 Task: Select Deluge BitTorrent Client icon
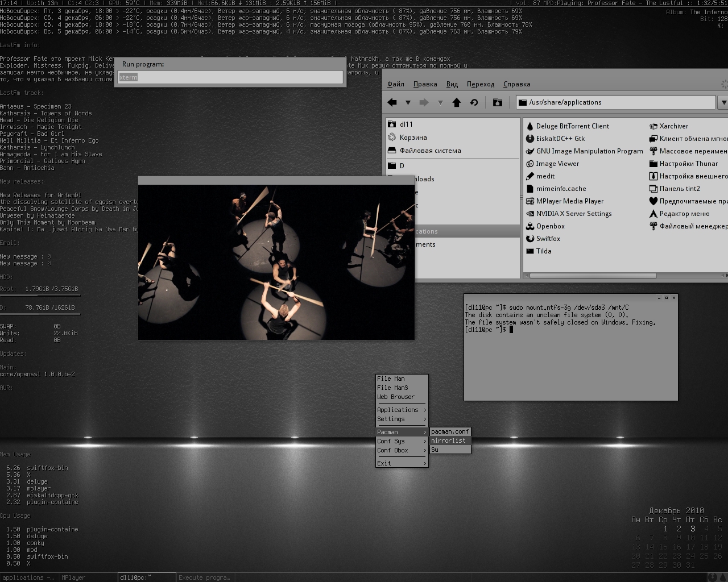point(530,126)
